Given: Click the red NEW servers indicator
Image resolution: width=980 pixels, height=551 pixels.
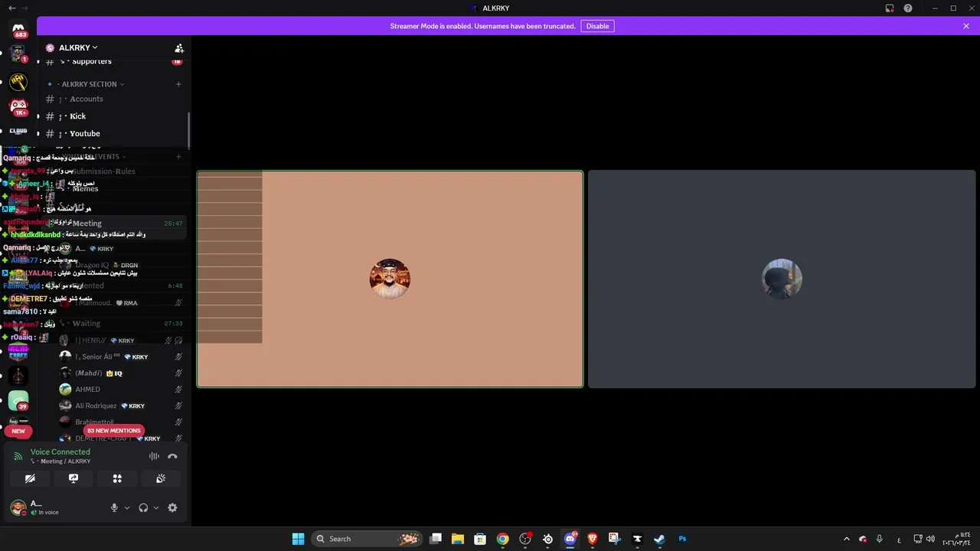Looking at the screenshot, I should coord(18,431).
